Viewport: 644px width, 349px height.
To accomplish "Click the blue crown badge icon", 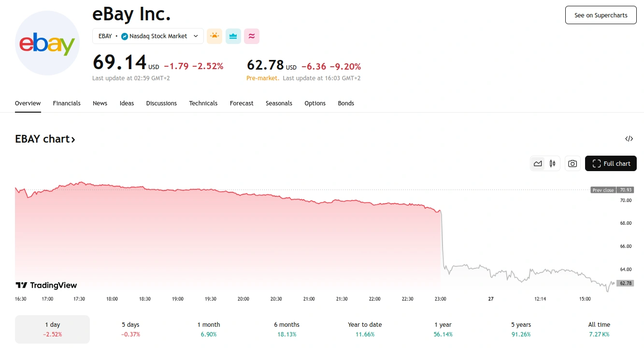I will [233, 36].
